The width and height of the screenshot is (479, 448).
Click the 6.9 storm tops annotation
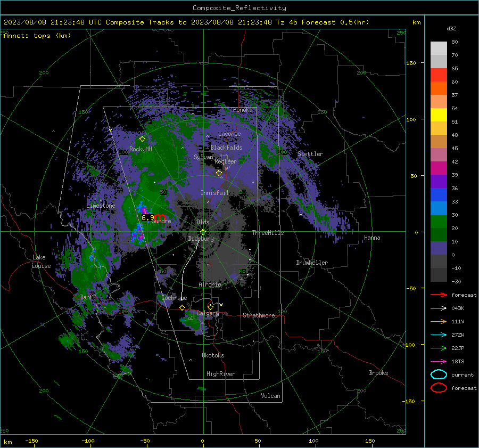coord(148,218)
